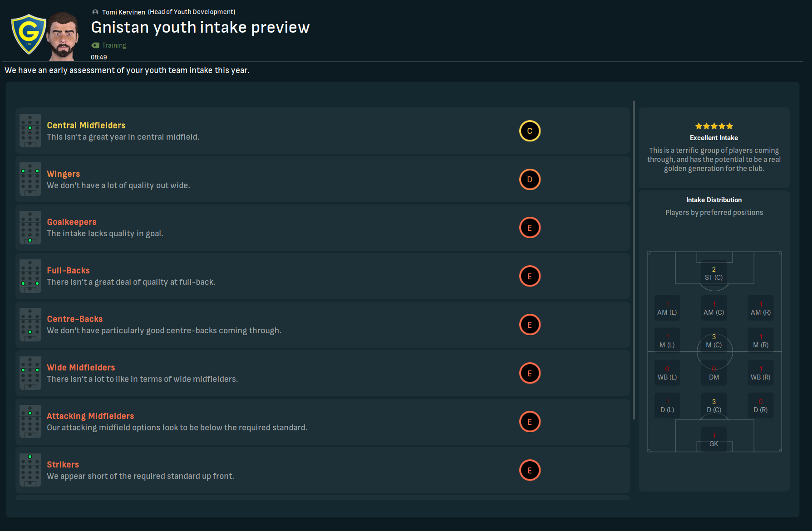Screen dimensions: 812x531
Task: Open Tomi Kervinen staff profile link
Action: pos(123,12)
